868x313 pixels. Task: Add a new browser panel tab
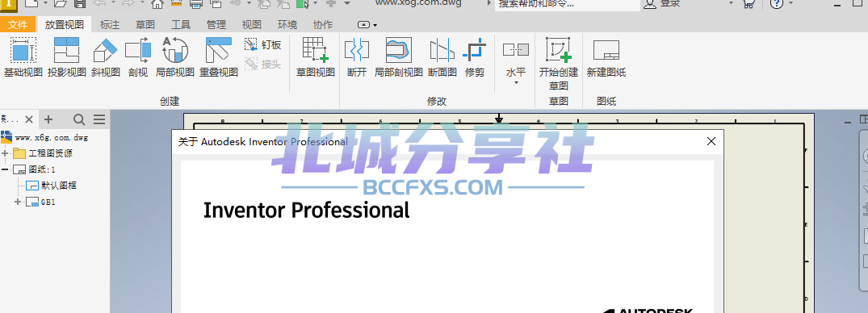click(48, 119)
